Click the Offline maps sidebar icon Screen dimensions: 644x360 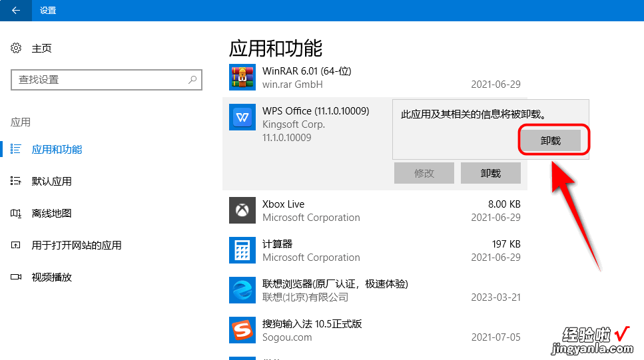[x=15, y=213]
